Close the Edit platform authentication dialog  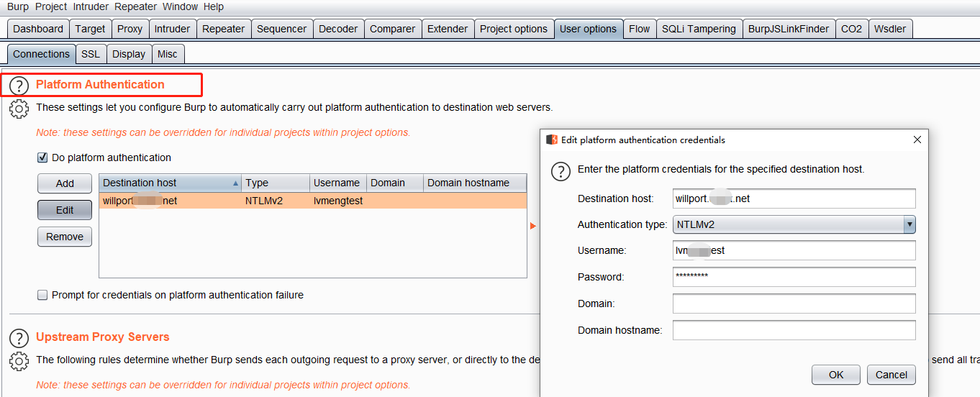(x=917, y=140)
